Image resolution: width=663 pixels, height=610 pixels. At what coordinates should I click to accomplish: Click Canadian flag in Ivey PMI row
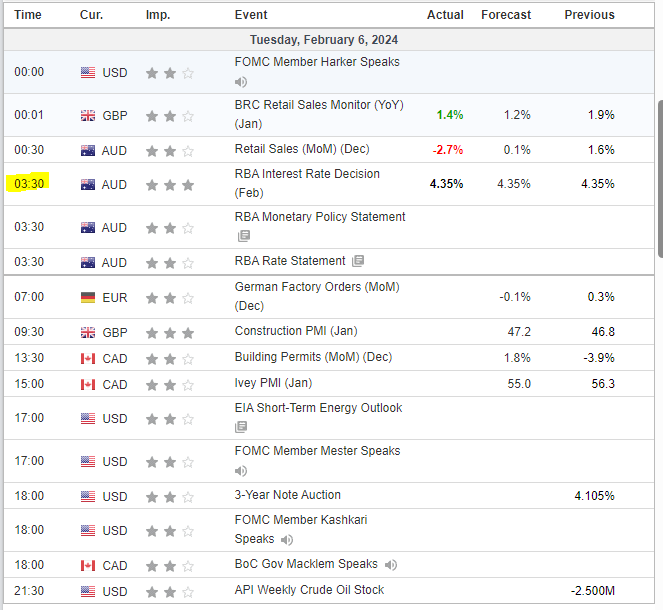coord(88,385)
